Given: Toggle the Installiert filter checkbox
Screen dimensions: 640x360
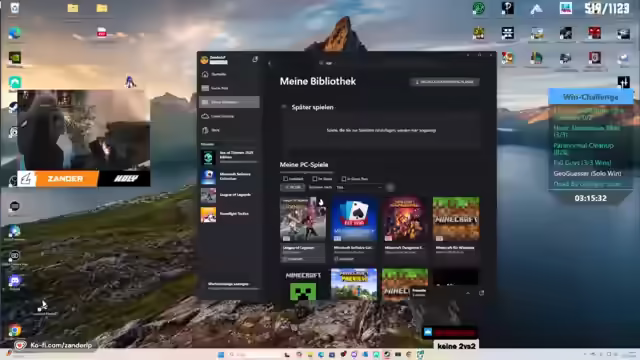Looking at the screenshot, I should pyautogui.click(x=285, y=179).
